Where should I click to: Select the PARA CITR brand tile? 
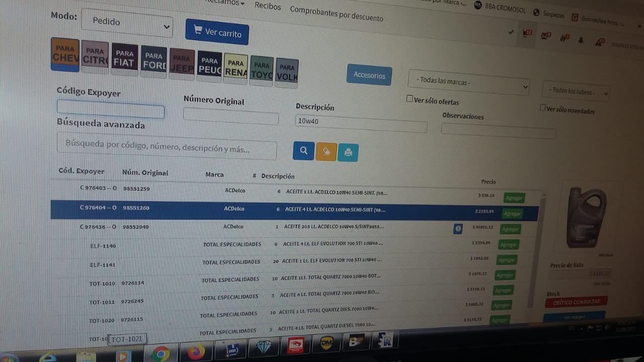coord(95,57)
